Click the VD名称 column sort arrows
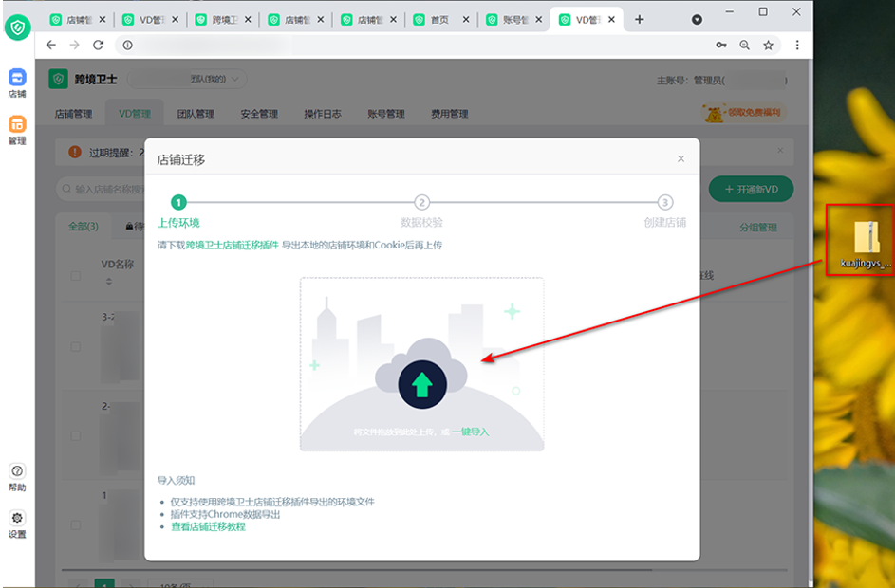The height and width of the screenshot is (588, 895). 108,282
